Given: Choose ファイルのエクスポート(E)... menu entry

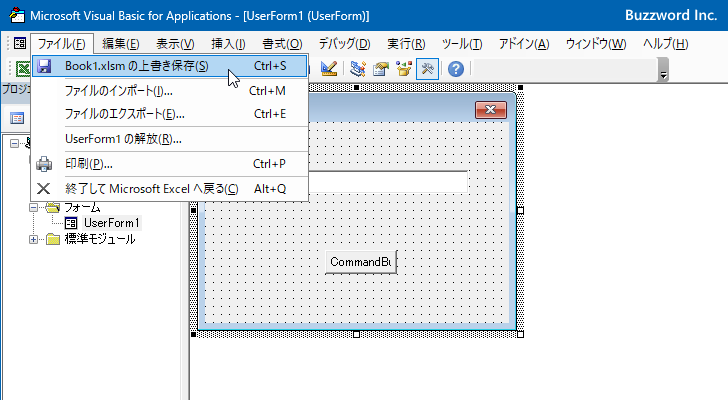Looking at the screenshot, I should (170, 114).
